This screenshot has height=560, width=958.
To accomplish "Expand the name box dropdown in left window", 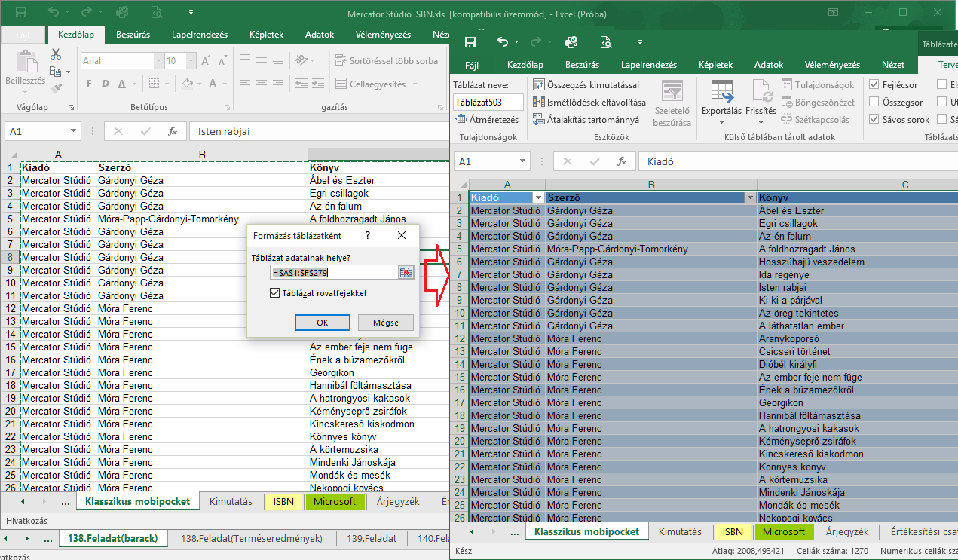I will [x=74, y=131].
